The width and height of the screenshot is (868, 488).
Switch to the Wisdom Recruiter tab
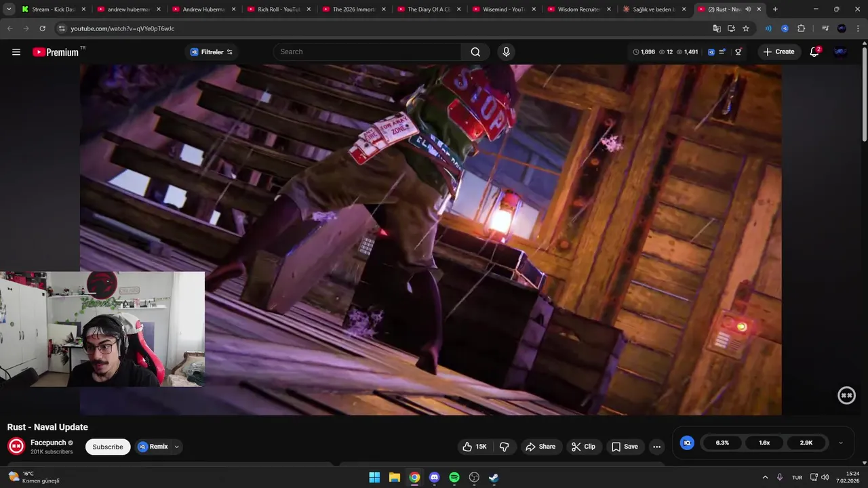coord(579,9)
